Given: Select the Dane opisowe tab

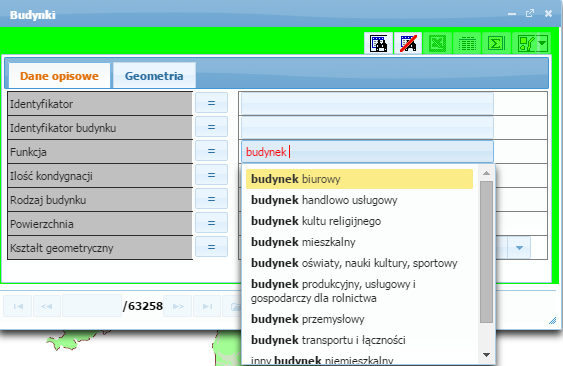Looking at the screenshot, I should point(59,76).
